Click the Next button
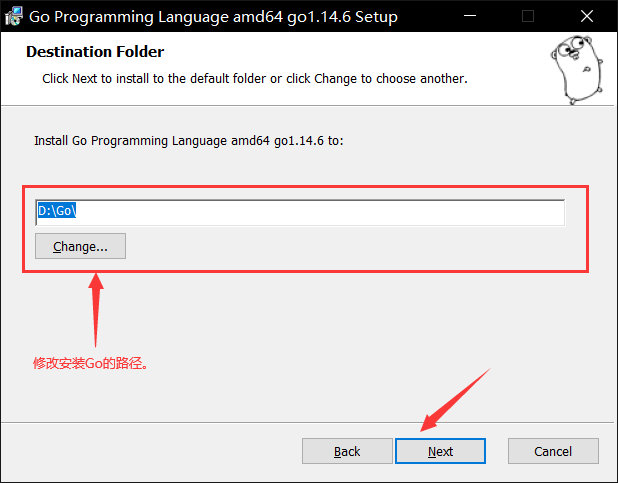The width and height of the screenshot is (618, 483). (440, 451)
